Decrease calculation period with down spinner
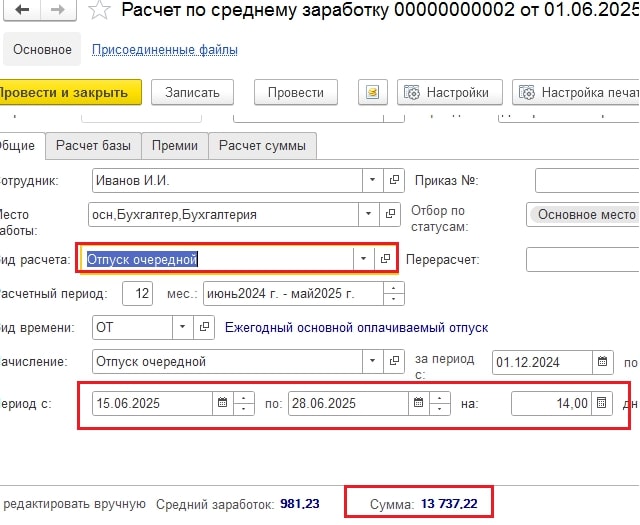Screen dimensions: 640x525 click(393, 299)
